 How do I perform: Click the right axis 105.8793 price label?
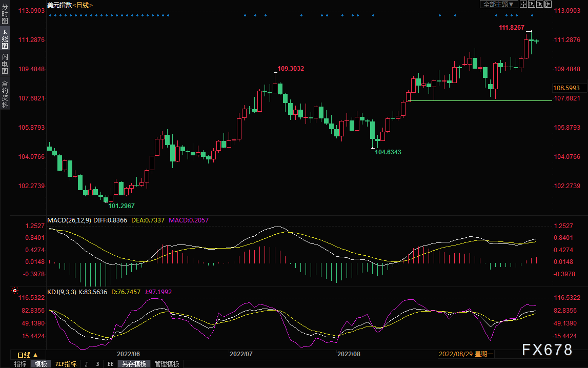coord(567,128)
